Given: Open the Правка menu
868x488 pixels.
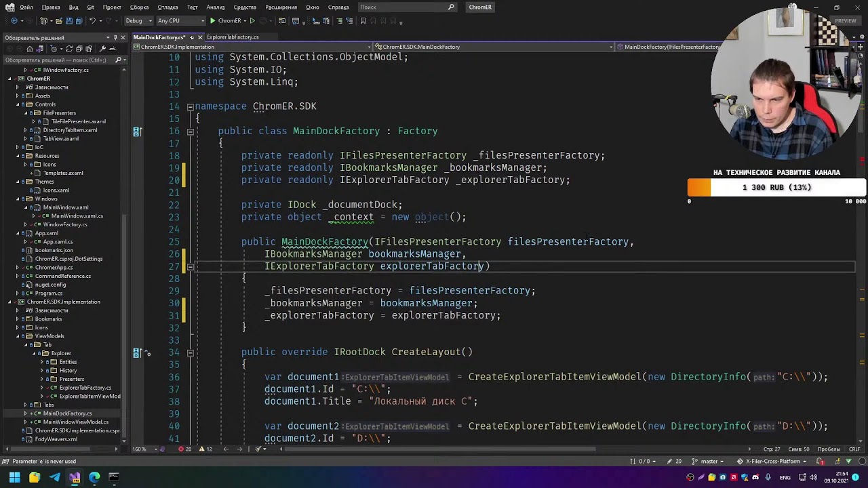Looking at the screenshot, I should point(51,7).
